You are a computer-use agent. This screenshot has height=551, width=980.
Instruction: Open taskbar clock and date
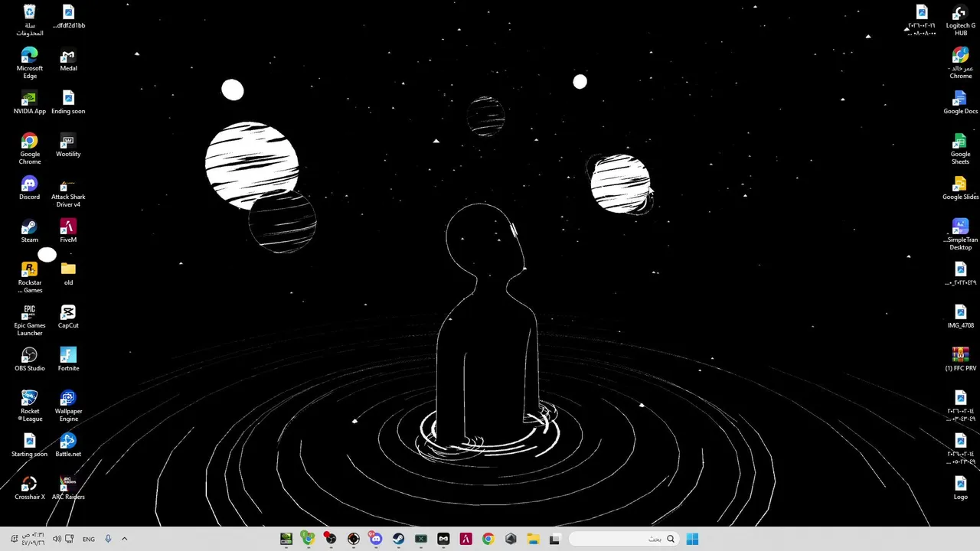33,540
